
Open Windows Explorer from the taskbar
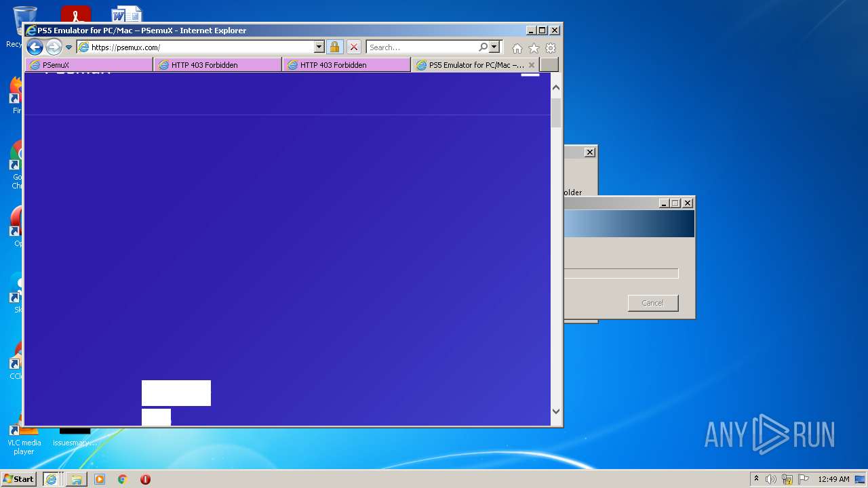[x=76, y=479]
